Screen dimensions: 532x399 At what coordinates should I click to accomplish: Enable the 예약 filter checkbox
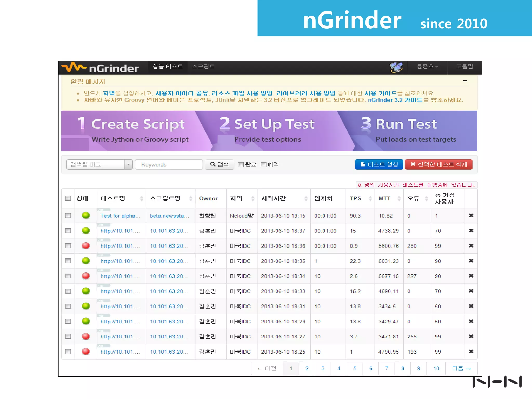point(263,164)
